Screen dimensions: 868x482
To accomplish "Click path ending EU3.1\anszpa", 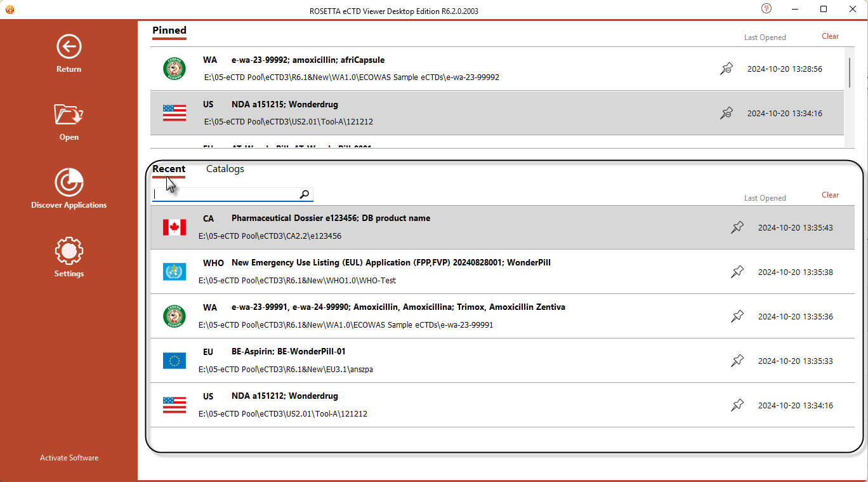I will (286, 370).
